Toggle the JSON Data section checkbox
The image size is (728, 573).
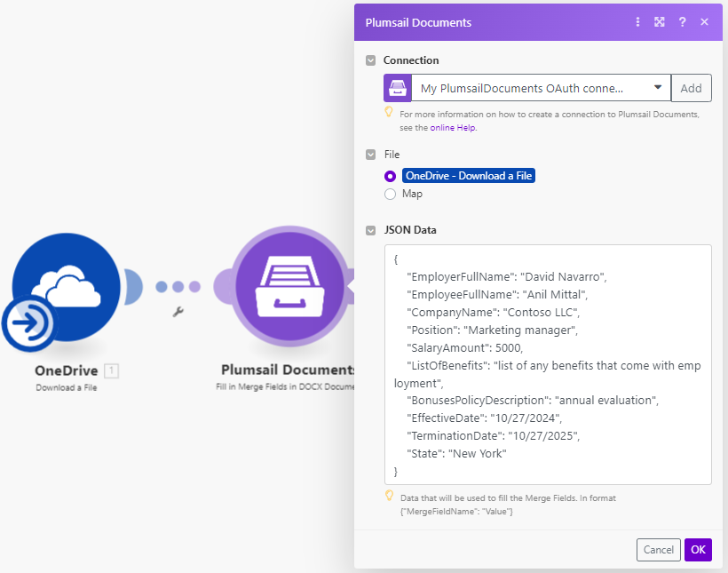370,230
